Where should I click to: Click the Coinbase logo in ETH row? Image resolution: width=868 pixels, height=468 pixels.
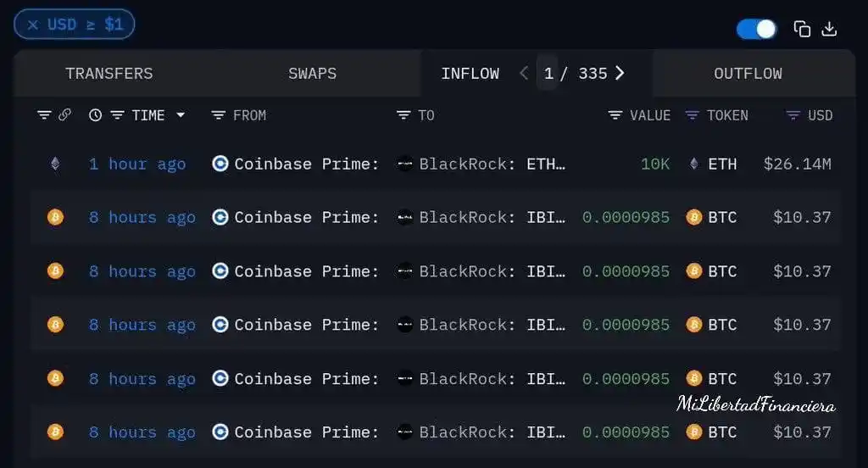coord(220,164)
